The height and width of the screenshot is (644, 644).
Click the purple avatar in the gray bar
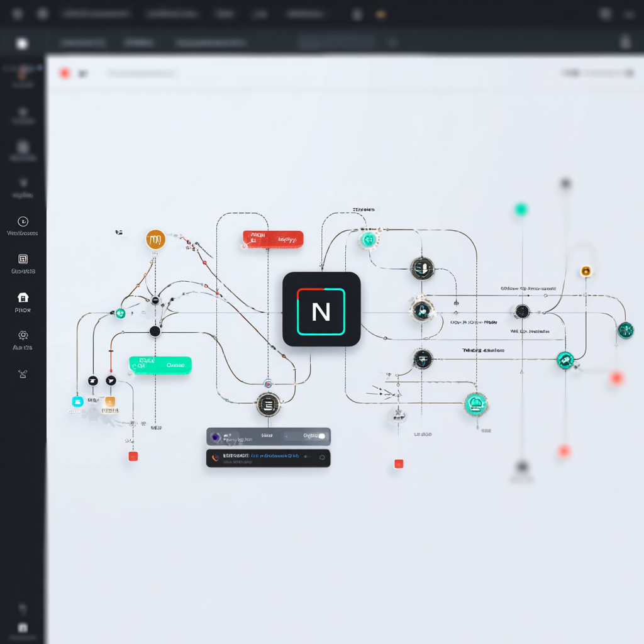click(216, 437)
